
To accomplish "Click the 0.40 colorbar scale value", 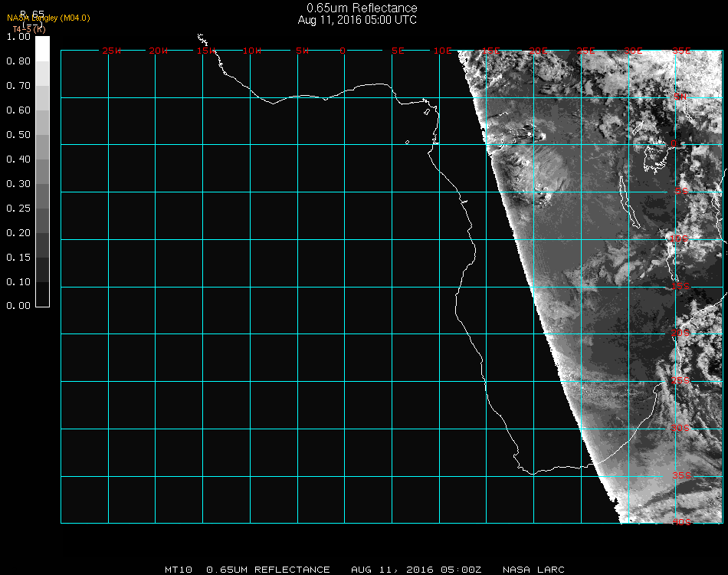I will [x=18, y=159].
